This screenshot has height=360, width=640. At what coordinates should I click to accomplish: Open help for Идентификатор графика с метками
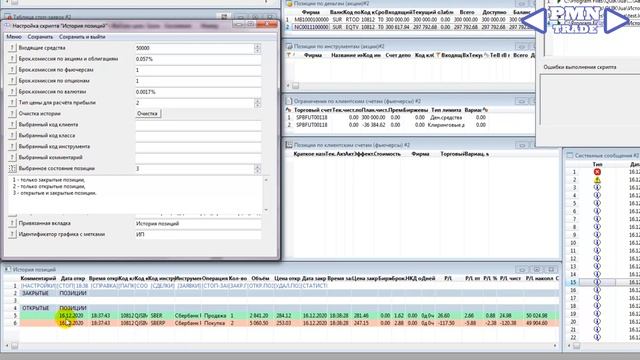(x=12, y=235)
